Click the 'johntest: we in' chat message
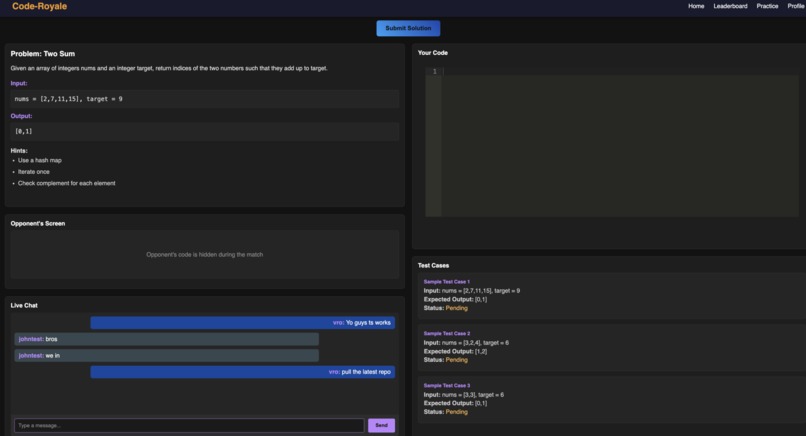This screenshot has width=806, height=436. [167, 355]
